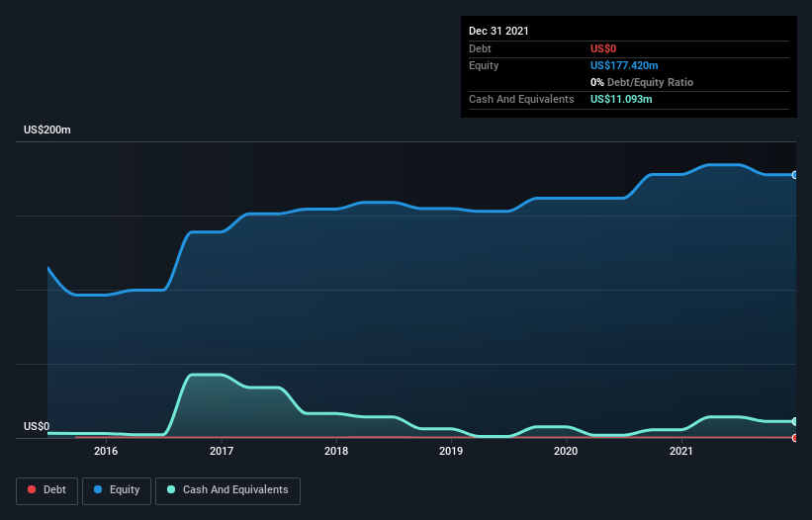Click the US$200m axis label
The height and width of the screenshot is (520, 812).
point(47,130)
